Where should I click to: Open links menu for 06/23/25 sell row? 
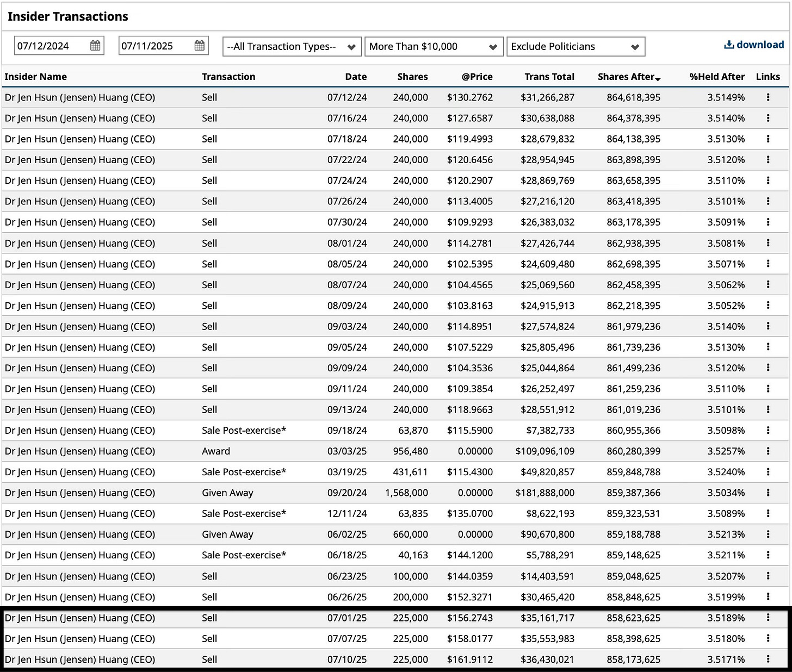click(768, 576)
